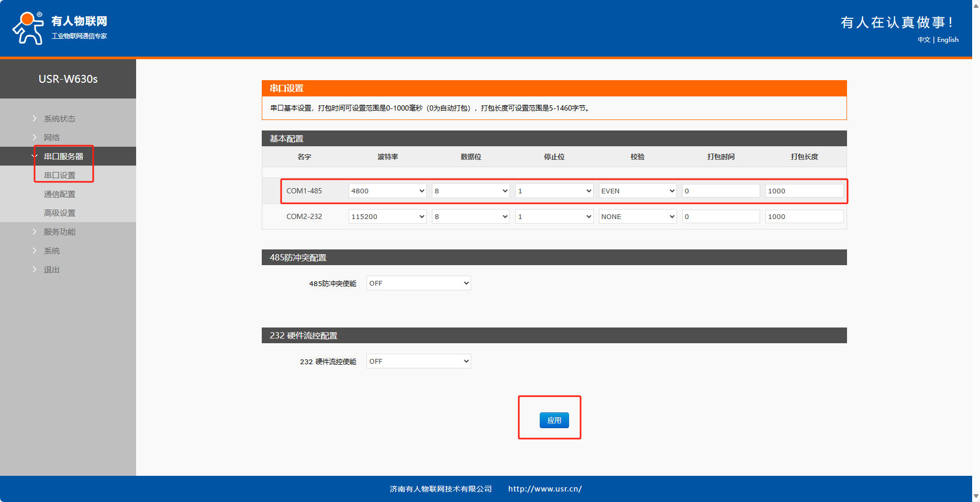Open COM2-232 baud rate dropdown showing 115200

coord(387,216)
